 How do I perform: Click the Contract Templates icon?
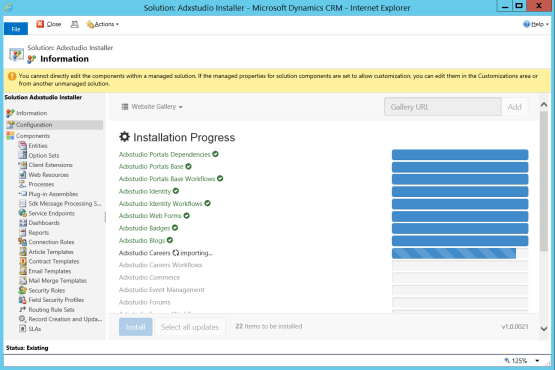(x=23, y=261)
